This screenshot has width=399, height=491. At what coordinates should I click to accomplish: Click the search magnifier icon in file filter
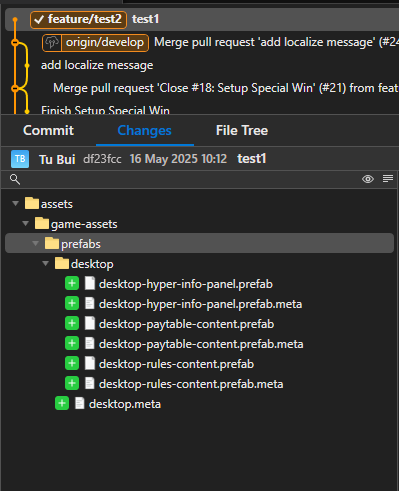coord(15,179)
